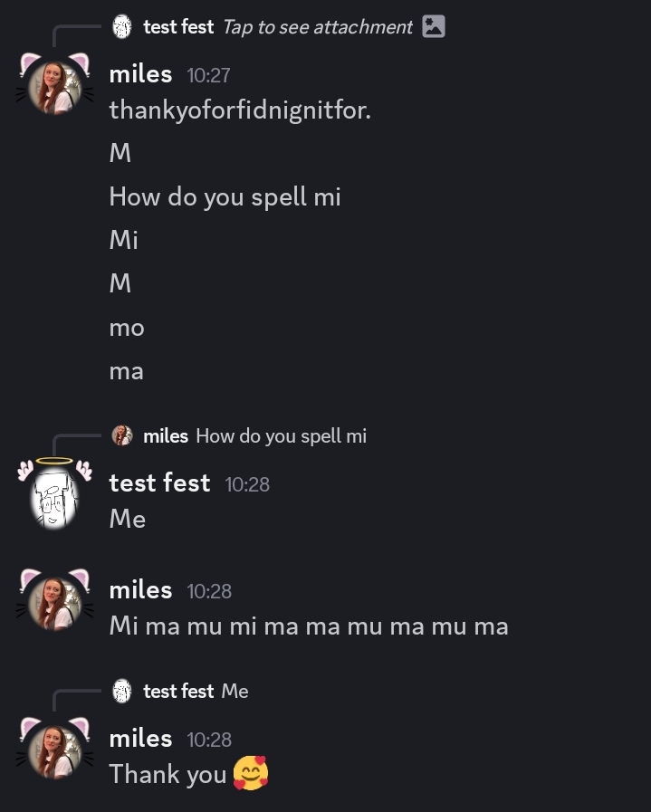Click test fest's 'Me' message text
The image size is (651, 812).
[128, 519]
